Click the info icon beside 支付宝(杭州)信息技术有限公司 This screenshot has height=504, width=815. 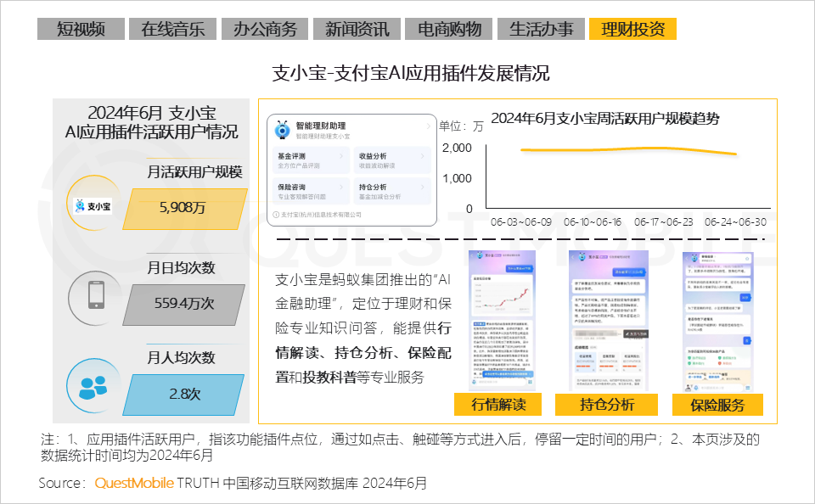[275, 215]
